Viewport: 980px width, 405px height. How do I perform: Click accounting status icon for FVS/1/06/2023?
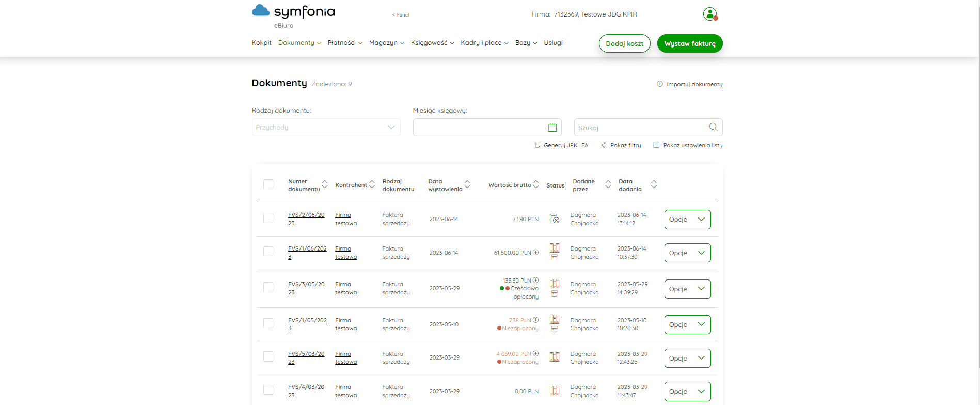coord(555,248)
